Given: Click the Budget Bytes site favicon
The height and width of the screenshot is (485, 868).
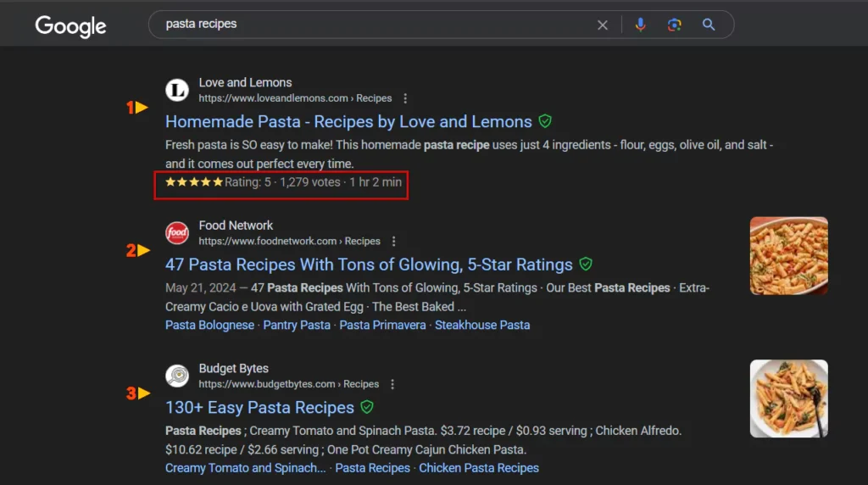Looking at the screenshot, I should point(177,376).
